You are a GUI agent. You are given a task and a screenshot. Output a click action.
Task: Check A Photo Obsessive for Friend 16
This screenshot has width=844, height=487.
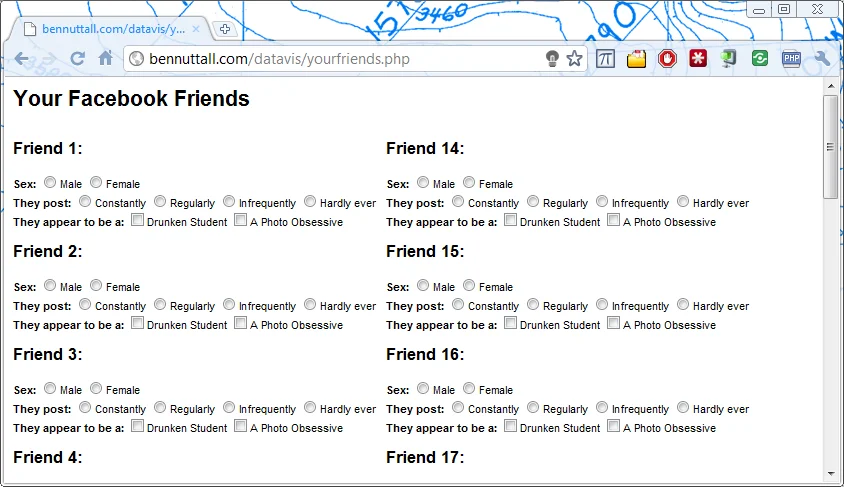click(614, 426)
